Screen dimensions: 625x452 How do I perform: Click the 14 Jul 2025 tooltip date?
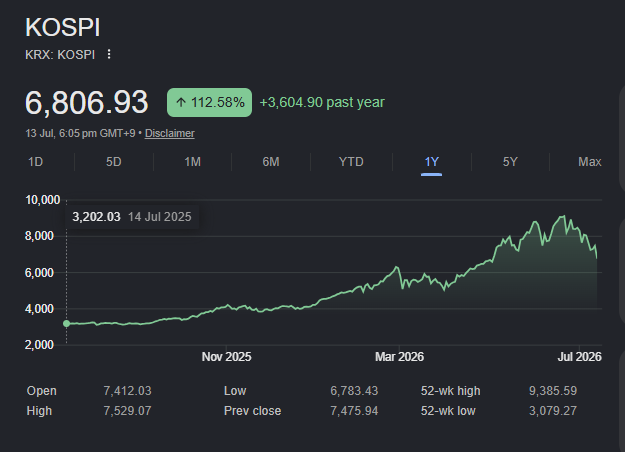[159, 217]
